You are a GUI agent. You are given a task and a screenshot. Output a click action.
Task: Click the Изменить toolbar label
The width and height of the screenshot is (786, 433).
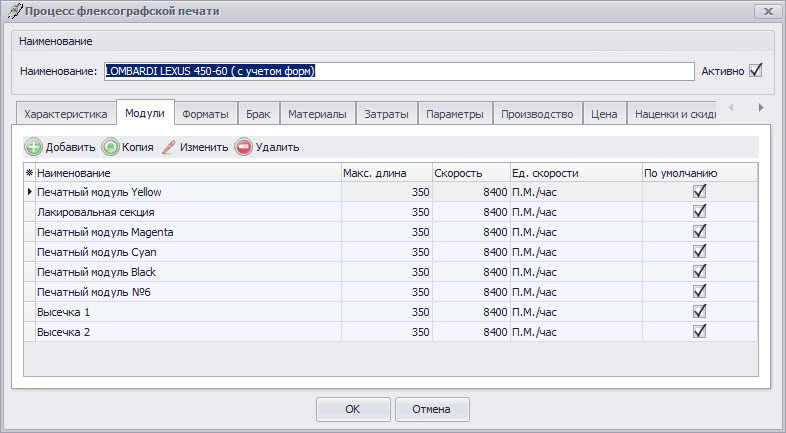204,147
